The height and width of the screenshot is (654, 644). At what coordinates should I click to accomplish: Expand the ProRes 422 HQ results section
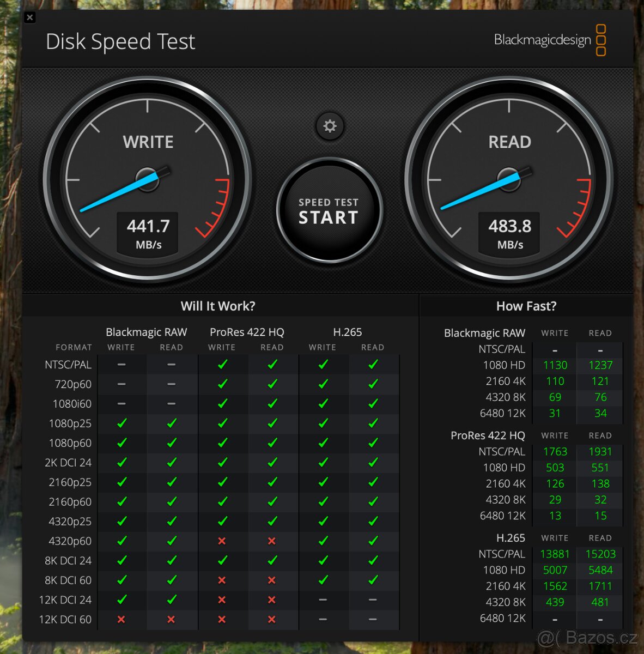coord(488,435)
